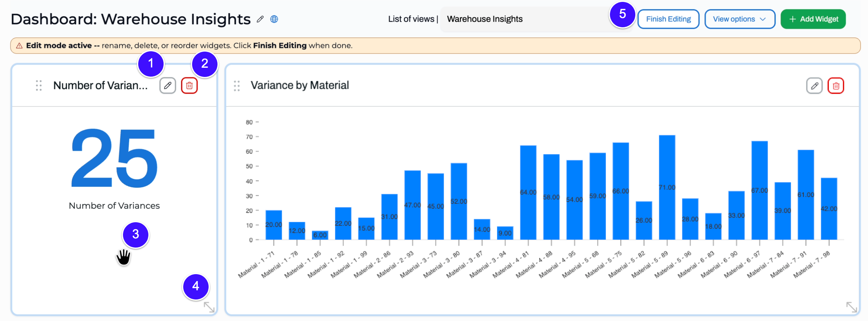Click the 'Number of Variances' caption under 25
The image size is (868, 321).
pos(114,205)
